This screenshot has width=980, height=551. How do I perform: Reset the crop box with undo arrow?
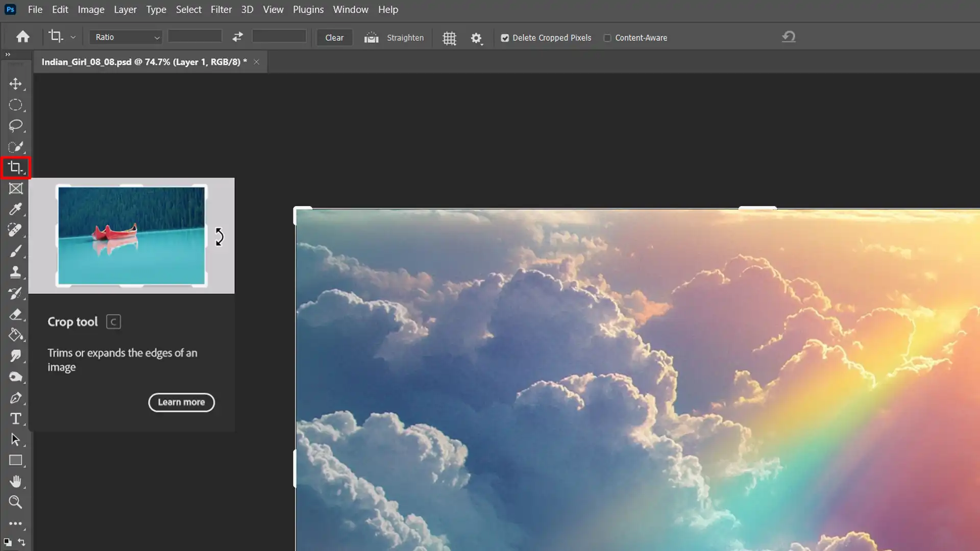coord(789,37)
